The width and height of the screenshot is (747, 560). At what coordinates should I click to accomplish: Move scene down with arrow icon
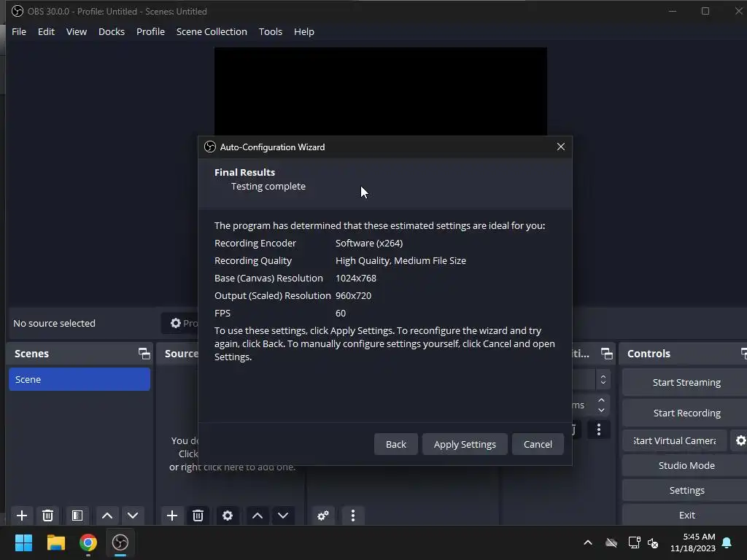click(x=133, y=516)
